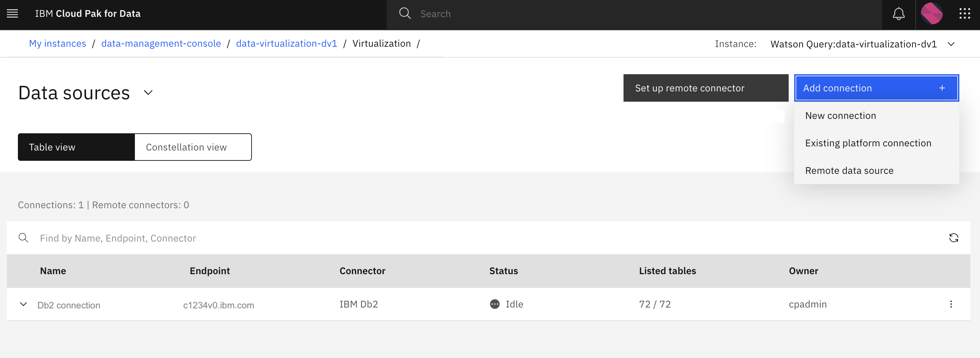The height and width of the screenshot is (358, 980).
Task: Click the search magnifier icon in top bar
Action: (x=405, y=14)
